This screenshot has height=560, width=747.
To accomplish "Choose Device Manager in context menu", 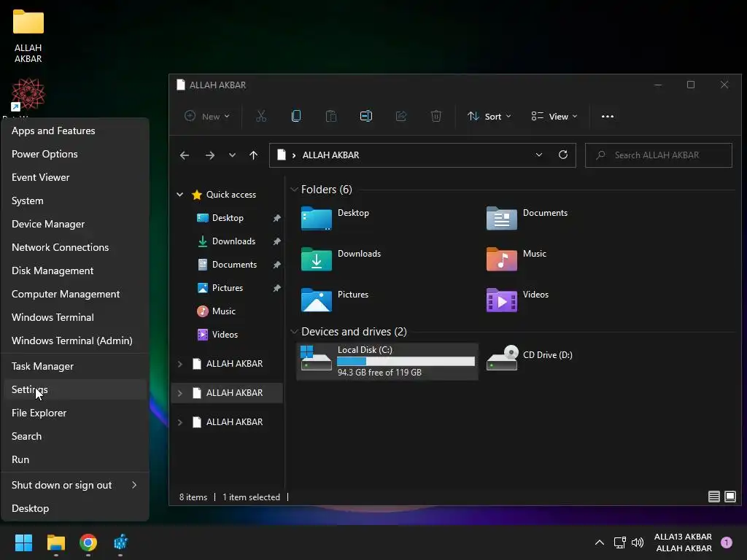I will pos(75,224).
